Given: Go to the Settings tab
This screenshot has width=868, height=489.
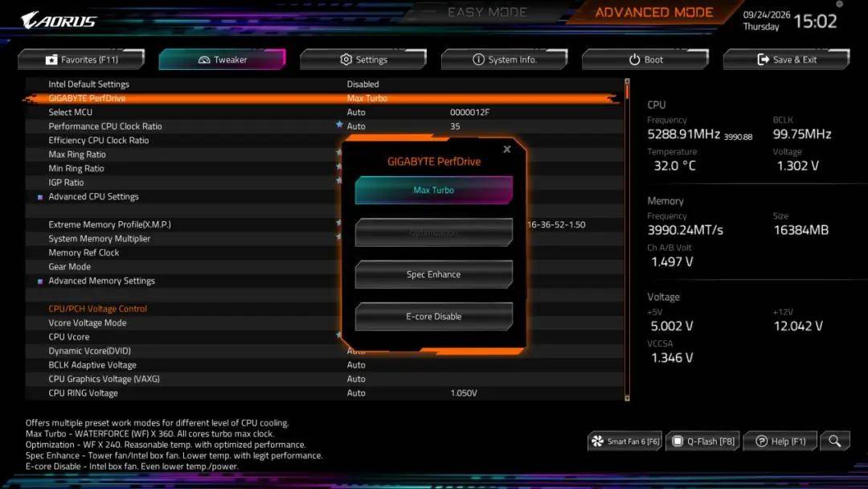Looking at the screenshot, I should click(x=363, y=60).
